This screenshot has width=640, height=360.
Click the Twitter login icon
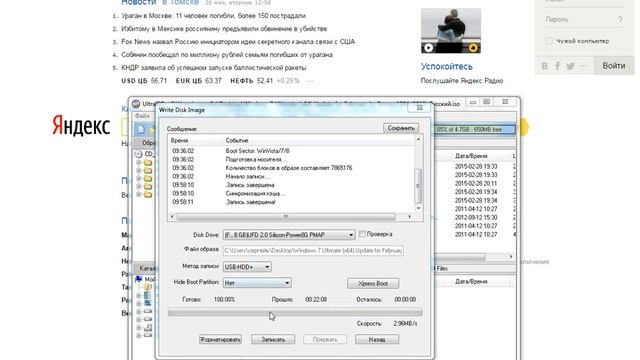tap(570, 66)
